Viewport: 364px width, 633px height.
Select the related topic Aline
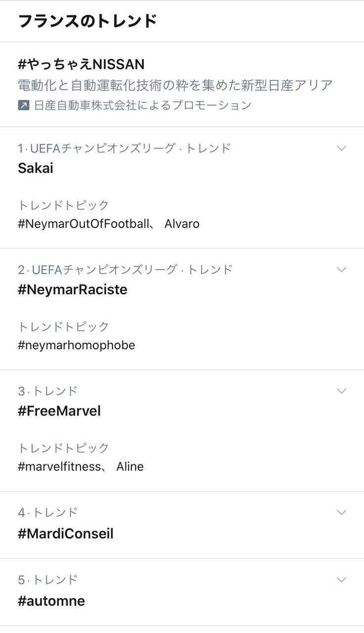point(130,466)
